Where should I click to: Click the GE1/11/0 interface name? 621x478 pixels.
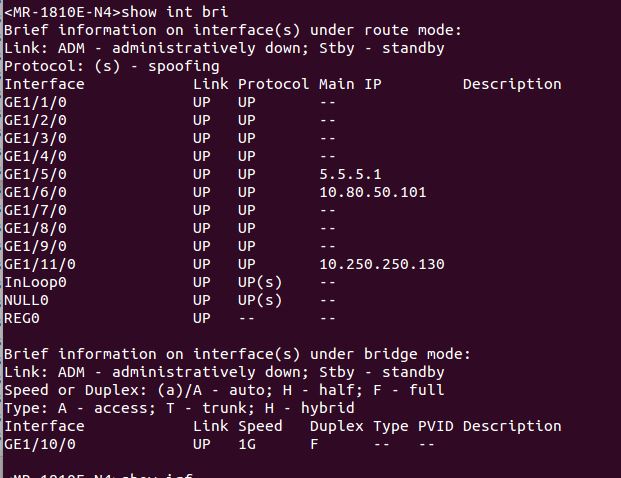click(40, 264)
